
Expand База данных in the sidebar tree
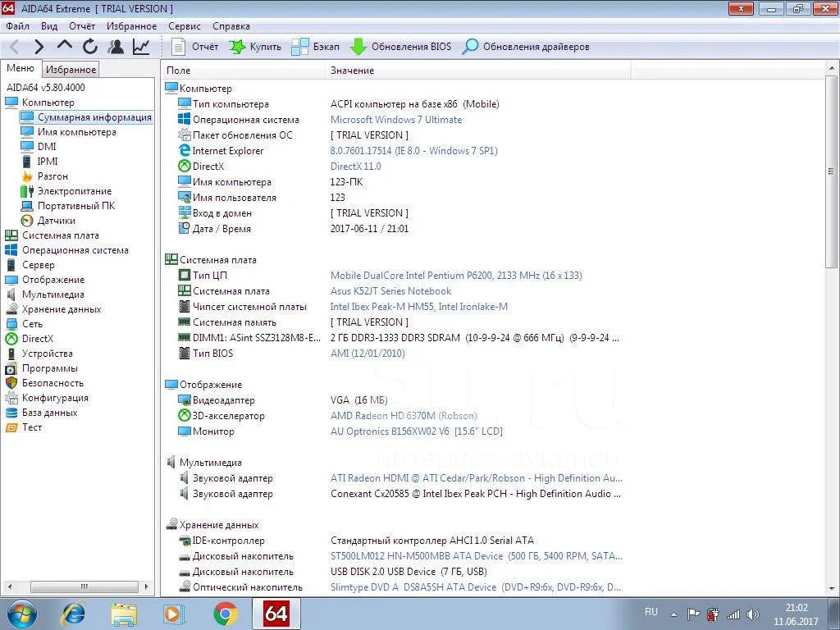coord(50,413)
